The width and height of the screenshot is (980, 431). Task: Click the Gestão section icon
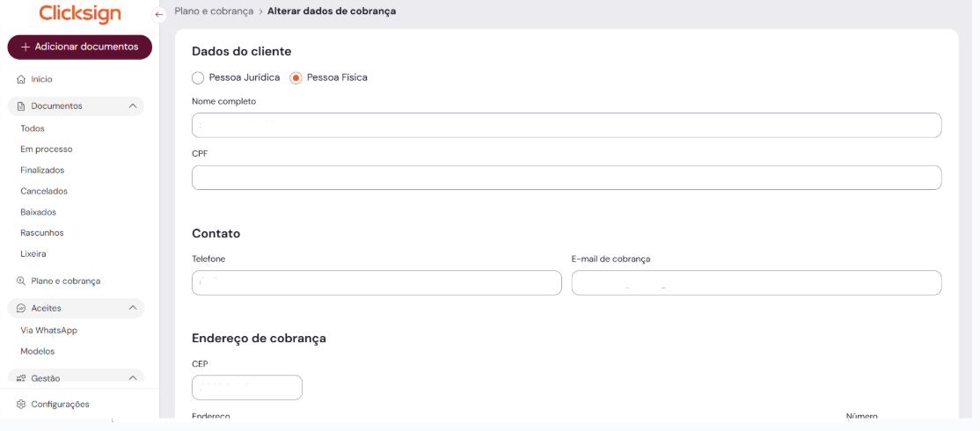(21, 378)
